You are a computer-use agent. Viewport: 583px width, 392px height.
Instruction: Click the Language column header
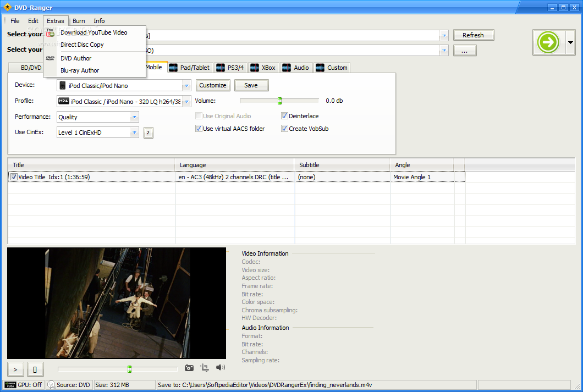coord(234,165)
